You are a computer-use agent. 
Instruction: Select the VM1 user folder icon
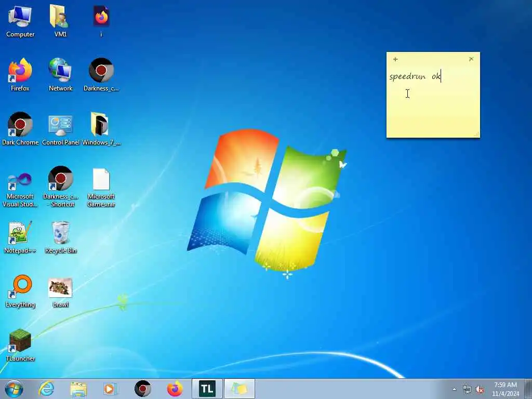click(x=60, y=21)
